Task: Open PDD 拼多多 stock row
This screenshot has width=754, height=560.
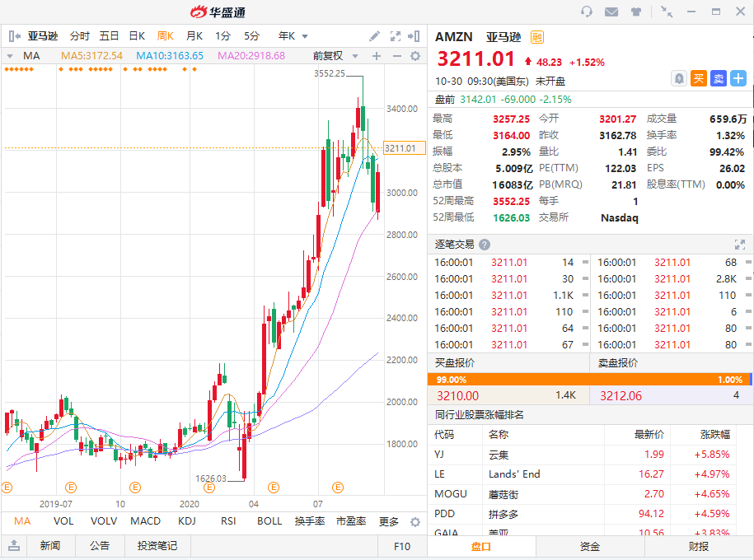Action: [583, 513]
